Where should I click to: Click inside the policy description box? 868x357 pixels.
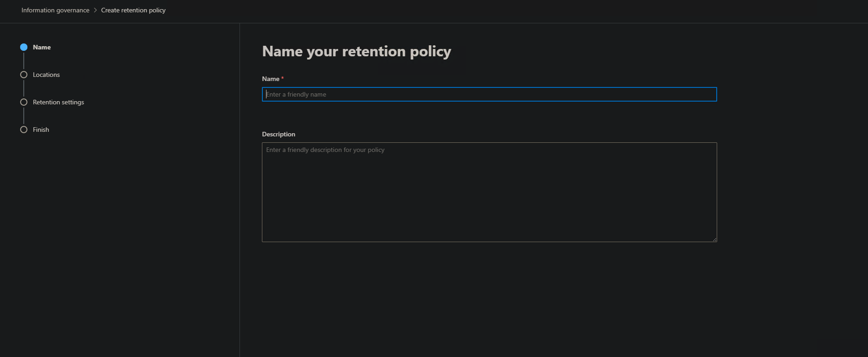tap(489, 192)
